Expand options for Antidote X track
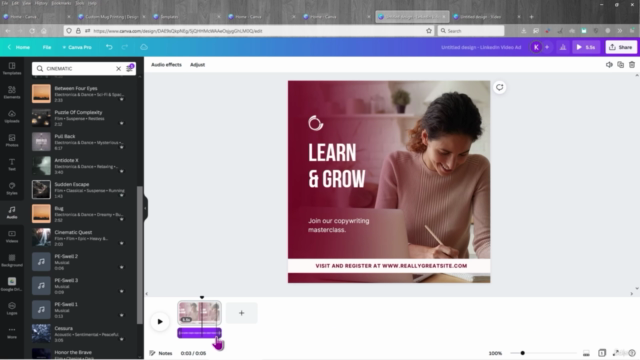The width and height of the screenshot is (640, 360). [121, 171]
